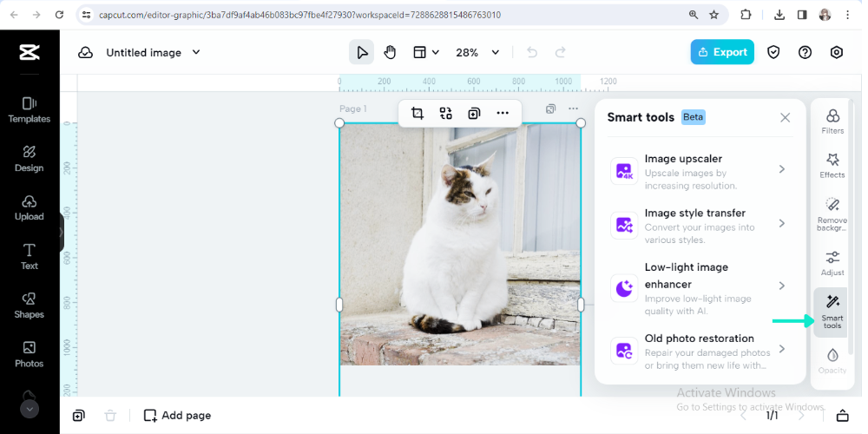
Task: Expand the Image upscaler option
Action: pyautogui.click(x=701, y=170)
